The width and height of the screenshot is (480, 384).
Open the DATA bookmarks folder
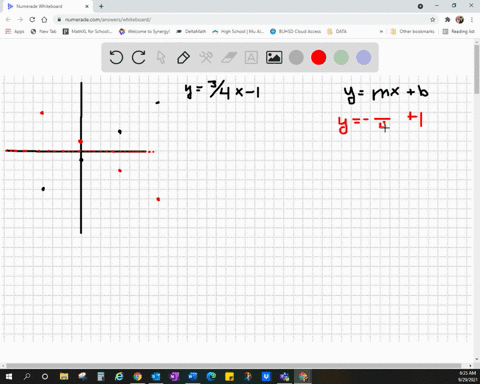(337, 31)
